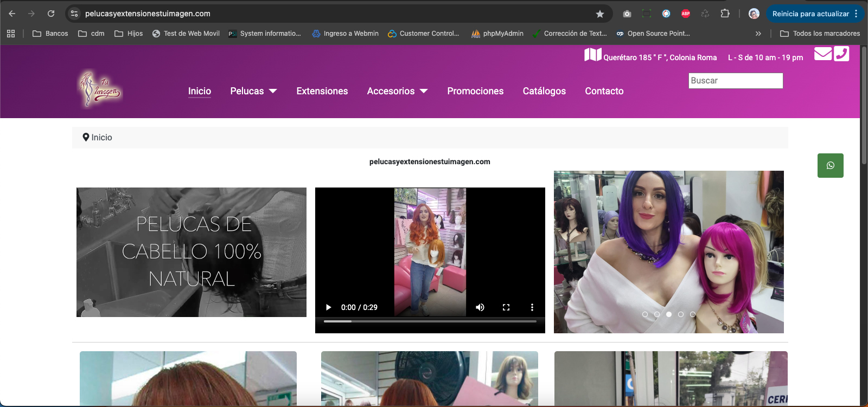Screen dimensions: 868x407
Task: Open the cdm bookmarks folder
Action: [x=91, y=34]
